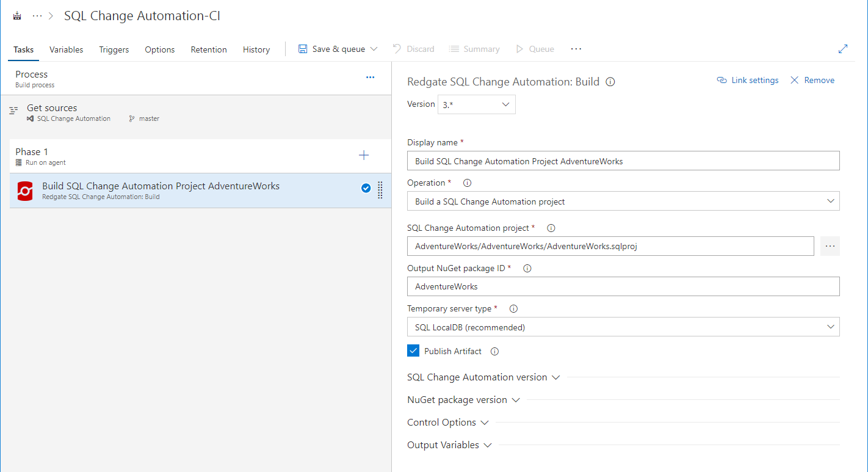The height and width of the screenshot is (472, 868).
Task: Click the Link settings link
Action: [748, 80]
